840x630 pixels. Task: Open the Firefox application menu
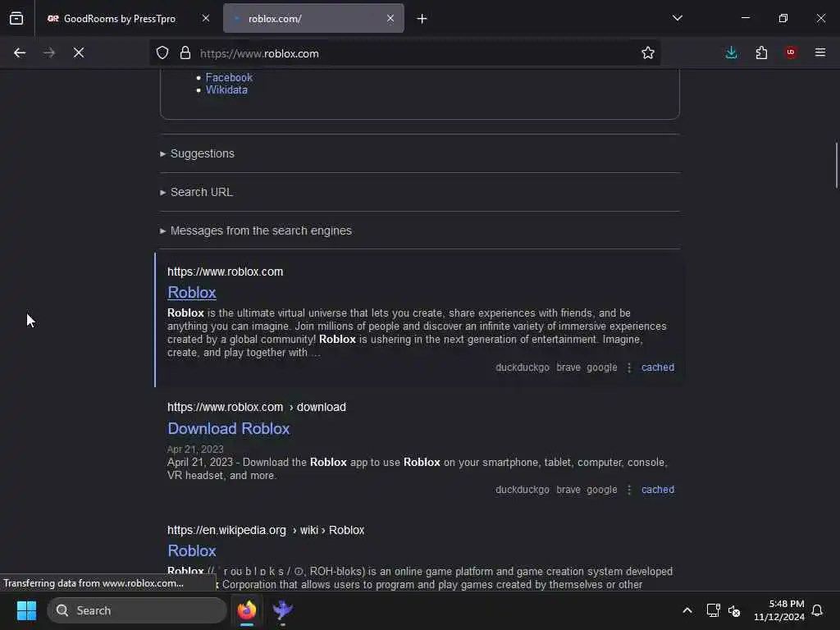(820, 52)
